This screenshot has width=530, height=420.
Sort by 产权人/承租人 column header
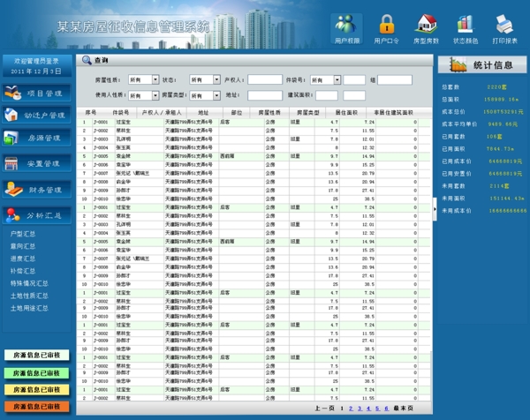[x=162, y=112]
